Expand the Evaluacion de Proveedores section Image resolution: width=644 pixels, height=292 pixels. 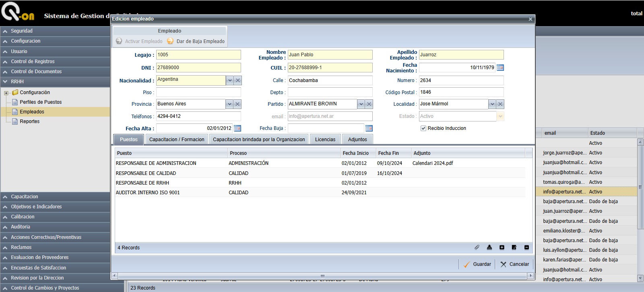(x=55, y=257)
